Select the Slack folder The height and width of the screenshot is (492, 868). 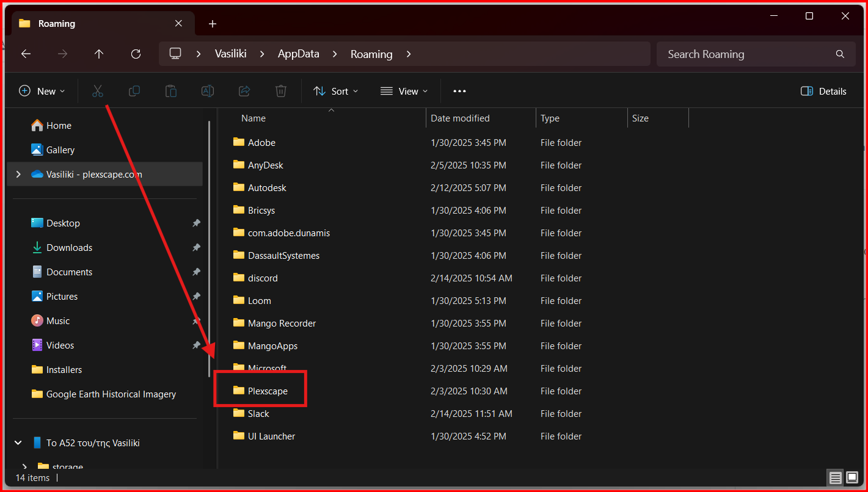click(x=251, y=413)
